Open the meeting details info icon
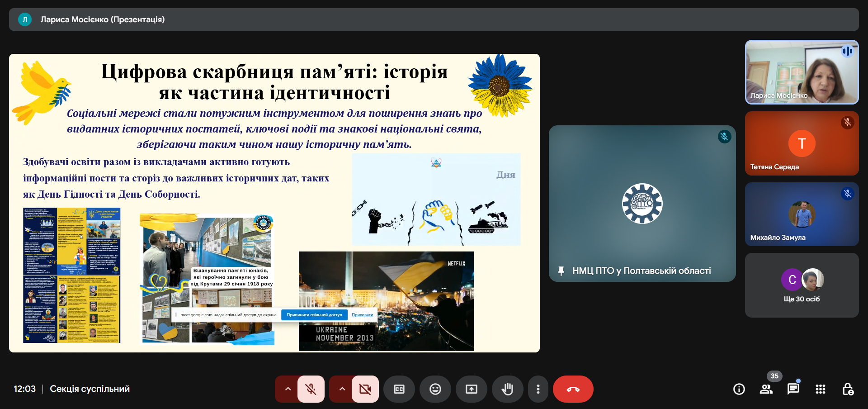This screenshot has width=868, height=409. (739, 389)
